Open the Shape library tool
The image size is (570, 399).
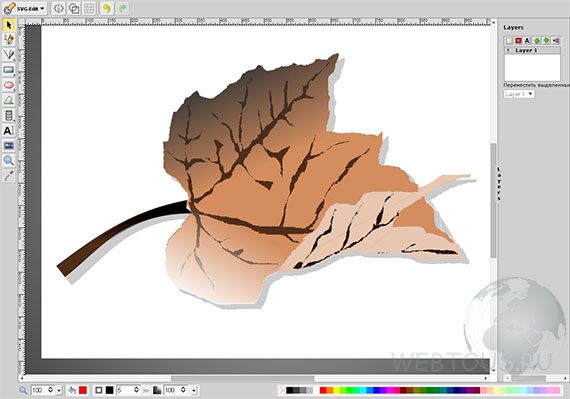(x=9, y=115)
